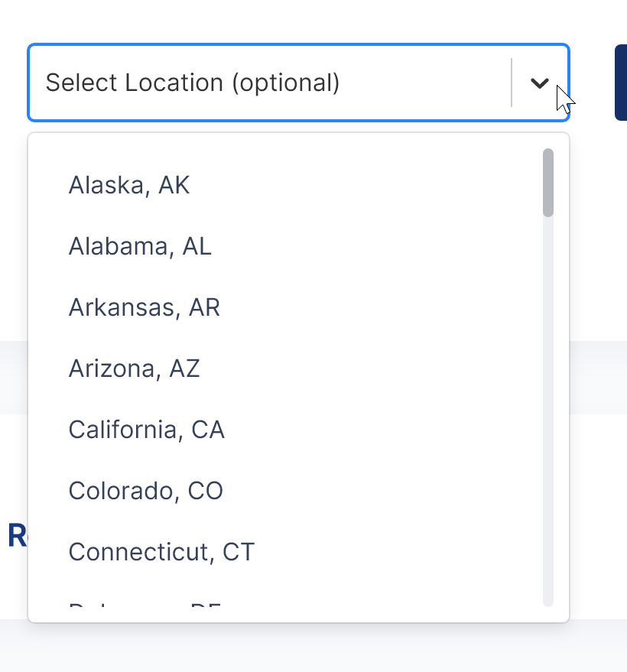627x672 pixels.
Task: Select the option ending in CT
Action: (x=161, y=552)
